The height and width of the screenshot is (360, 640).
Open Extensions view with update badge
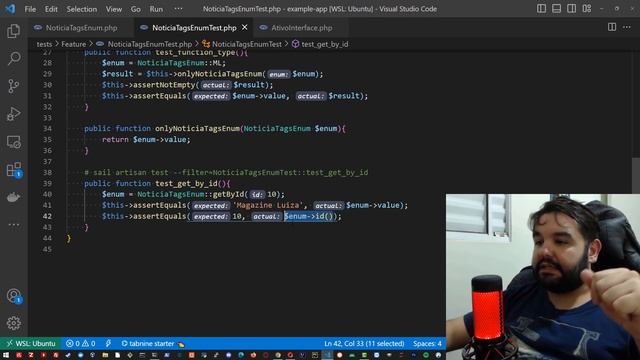click(x=13, y=169)
